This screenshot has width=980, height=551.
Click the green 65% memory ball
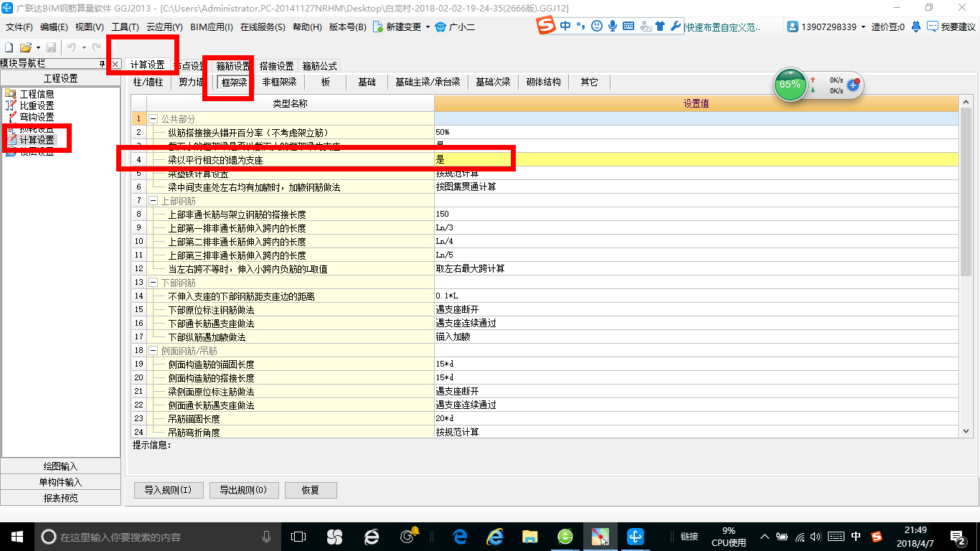coord(790,85)
